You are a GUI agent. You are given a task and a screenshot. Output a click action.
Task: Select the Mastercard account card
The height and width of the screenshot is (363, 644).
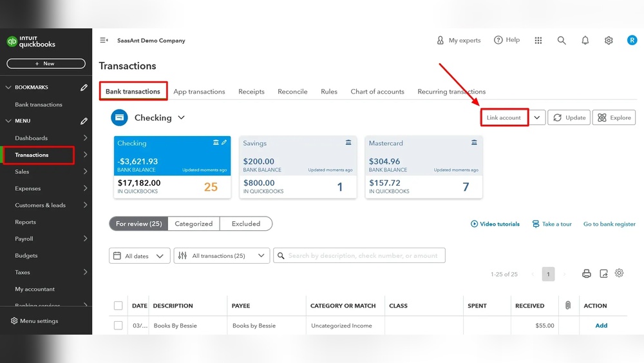[x=424, y=168]
